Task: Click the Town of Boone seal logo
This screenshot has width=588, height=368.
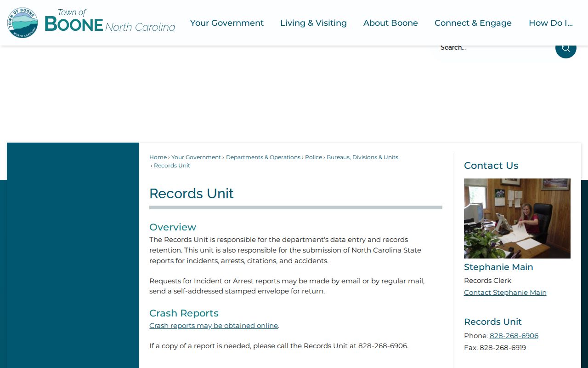Action: (23, 23)
